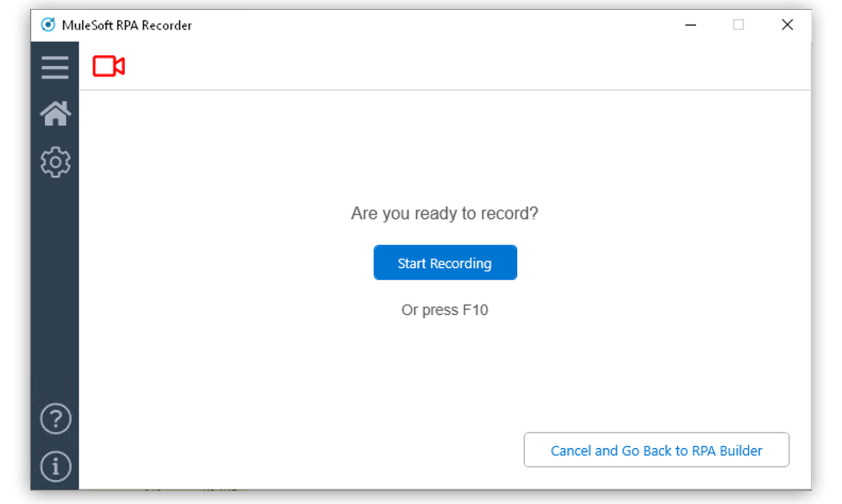Click the MuleSoft RPA Recorder logo icon
The width and height of the screenshot is (842, 504).
tap(48, 25)
